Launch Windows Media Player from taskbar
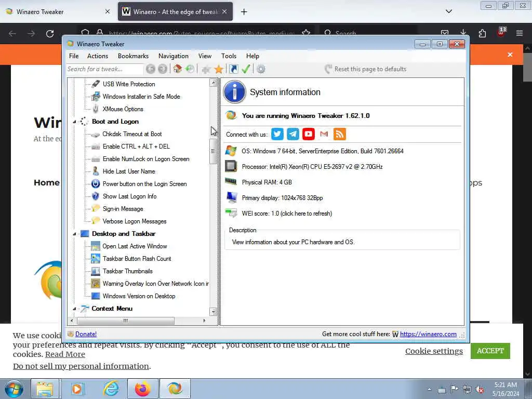532x399 pixels. pyautogui.click(x=77, y=389)
